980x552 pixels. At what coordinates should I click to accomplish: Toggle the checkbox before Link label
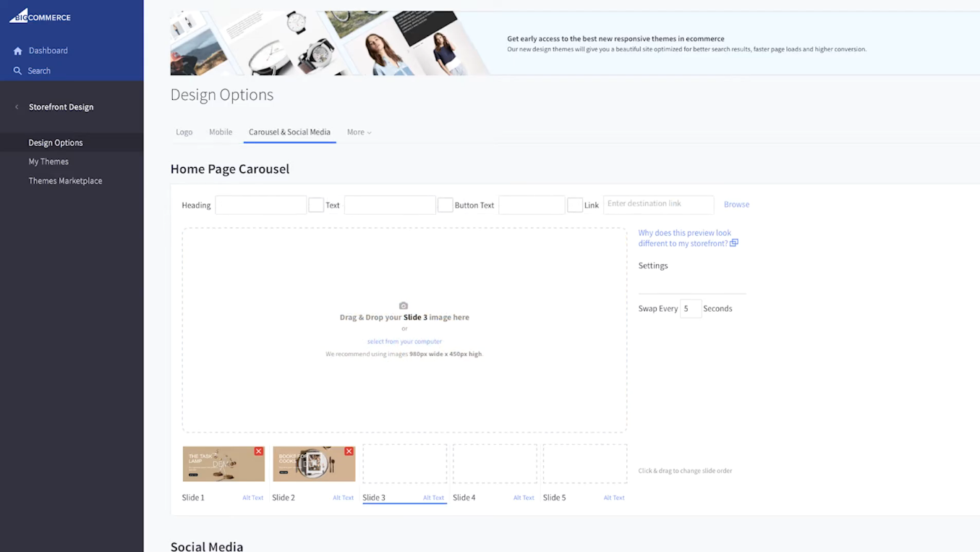pos(575,205)
